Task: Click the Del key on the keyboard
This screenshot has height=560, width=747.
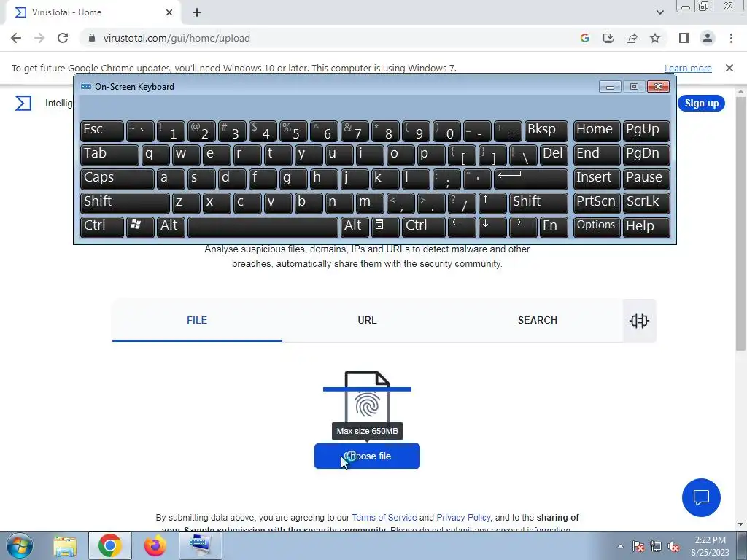Action: (554, 155)
